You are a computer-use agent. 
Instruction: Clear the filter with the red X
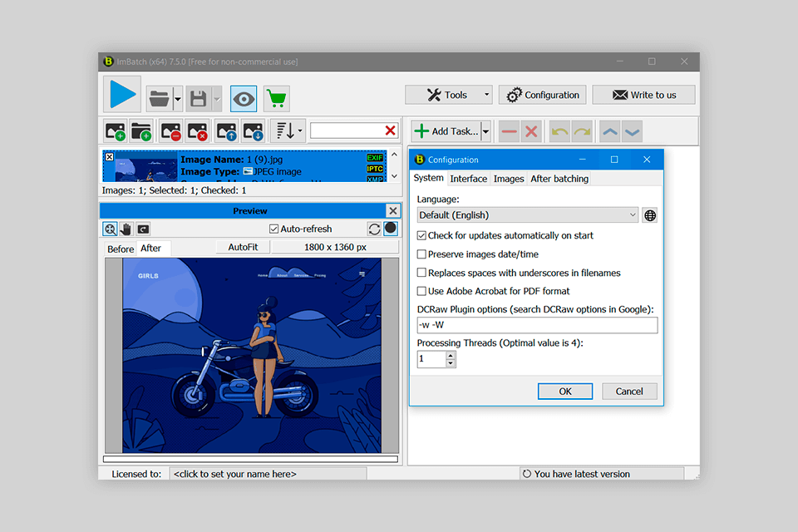click(391, 131)
